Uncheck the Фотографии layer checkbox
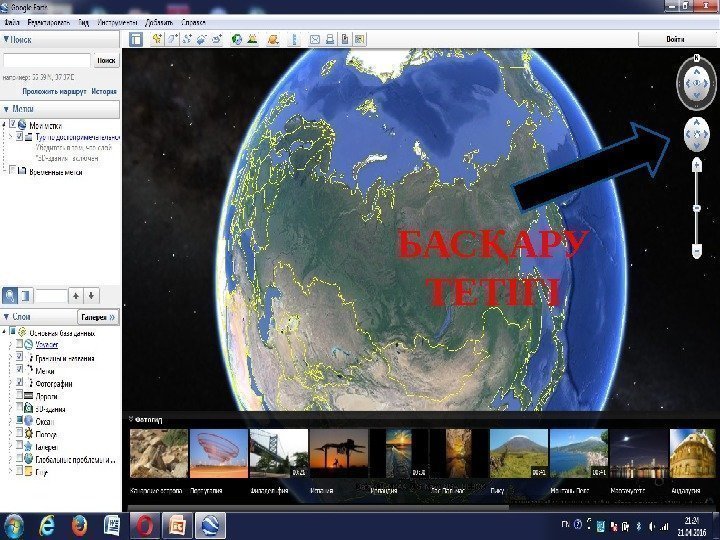This screenshot has width=720, height=540. point(19,382)
